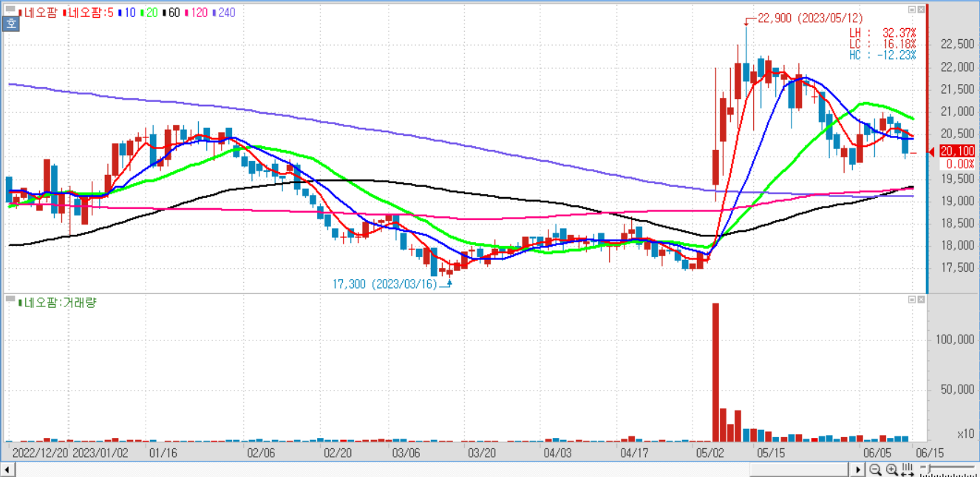
Task: Select the 240-day moving average legend
Action: click(222, 12)
